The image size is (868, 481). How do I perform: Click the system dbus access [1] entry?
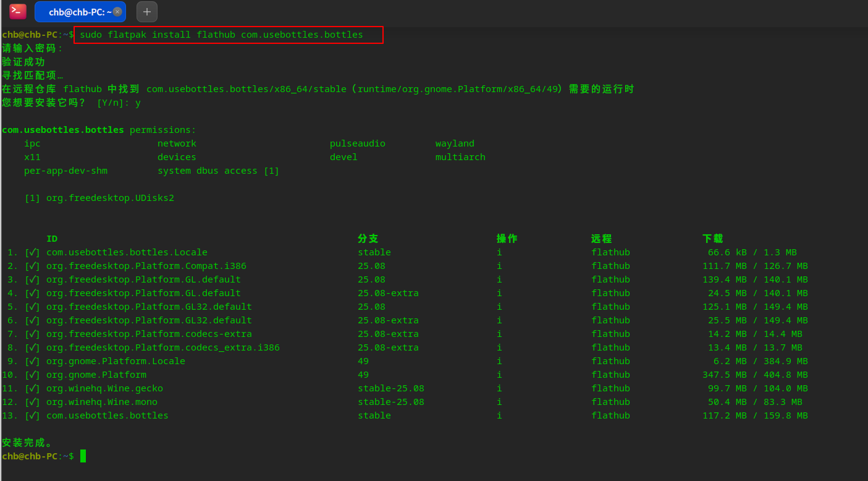click(x=219, y=171)
